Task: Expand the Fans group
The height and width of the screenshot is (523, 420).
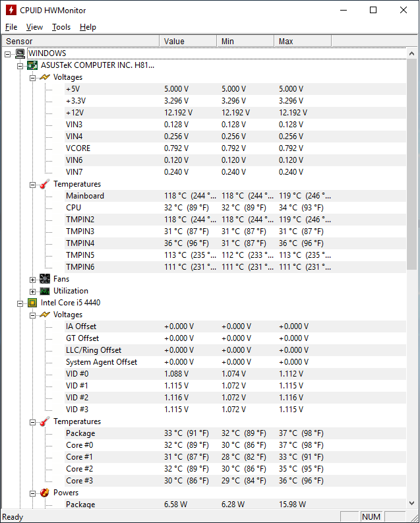Action: pyautogui.click(x=32, y=280)
